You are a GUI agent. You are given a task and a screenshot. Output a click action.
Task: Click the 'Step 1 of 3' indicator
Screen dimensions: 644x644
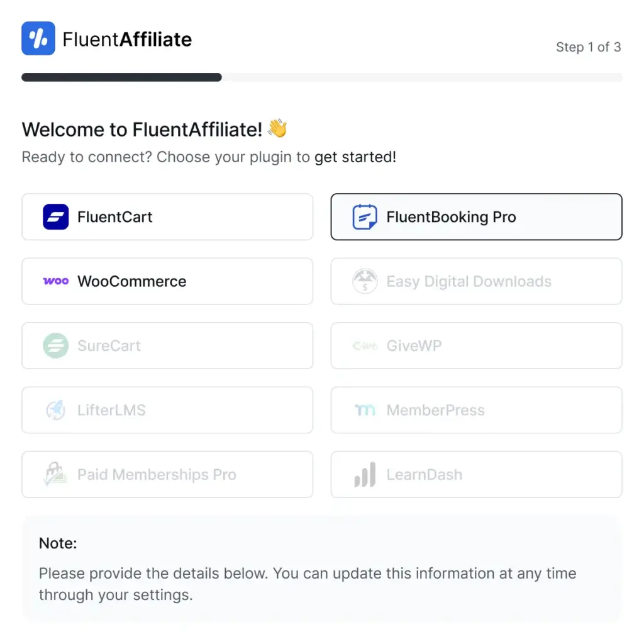(588, 47)
